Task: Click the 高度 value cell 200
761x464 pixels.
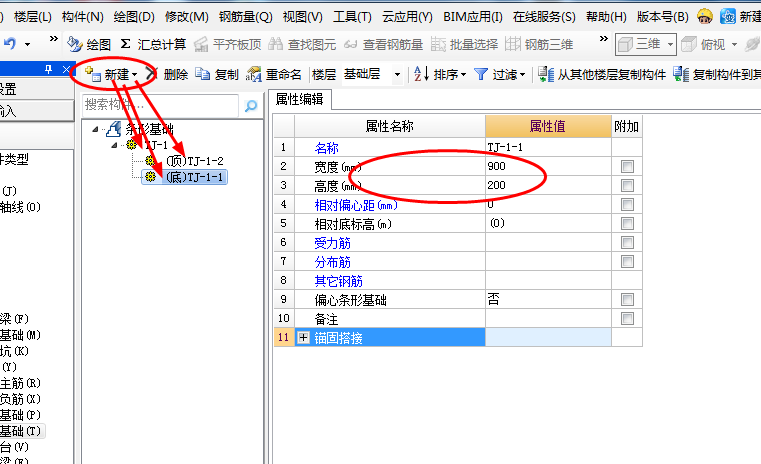Action: (x=548, y=185)
